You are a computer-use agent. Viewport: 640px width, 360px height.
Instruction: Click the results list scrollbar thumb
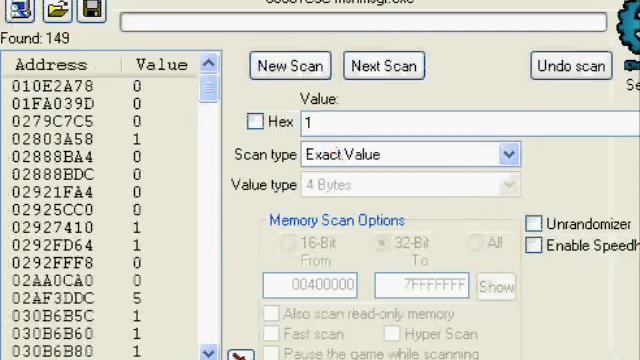[x=209, y=89]
